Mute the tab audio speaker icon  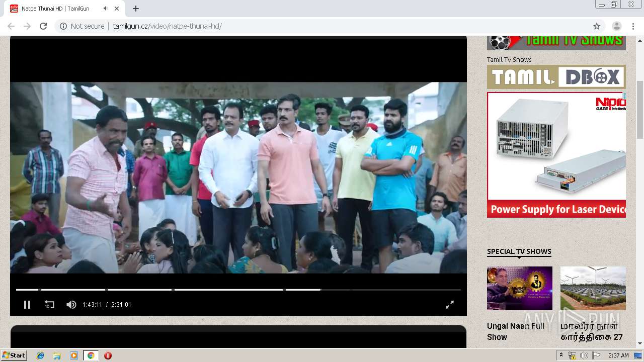point(106,9)
